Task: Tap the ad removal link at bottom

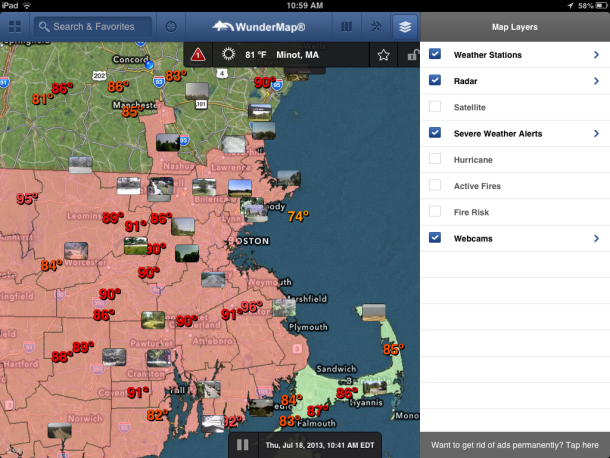Action: click(515, 445)
